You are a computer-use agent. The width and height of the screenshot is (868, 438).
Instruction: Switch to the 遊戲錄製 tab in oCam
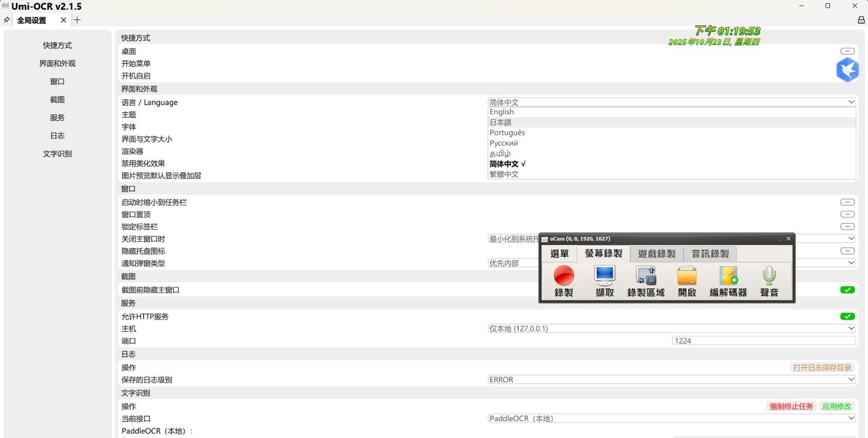(656, 254)
